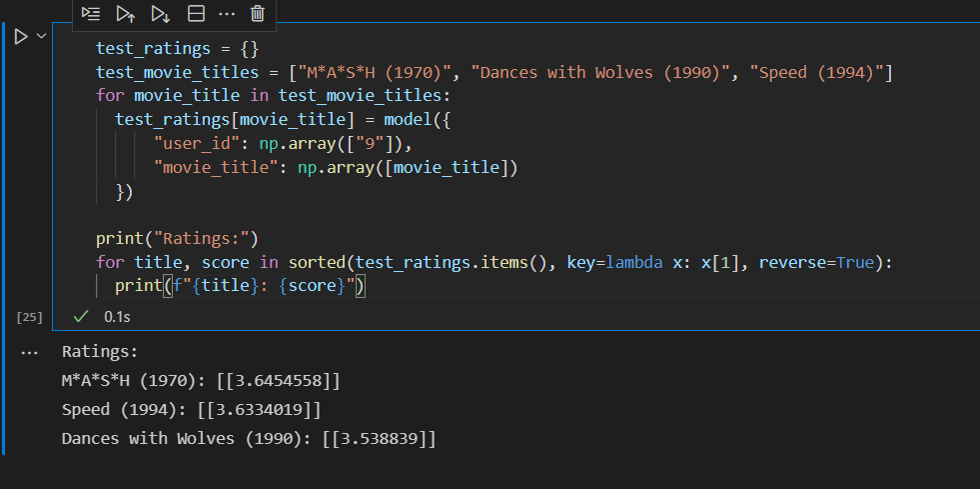
Task: Delete the cell using the trash icon
Action: click(x=258, y=14)
